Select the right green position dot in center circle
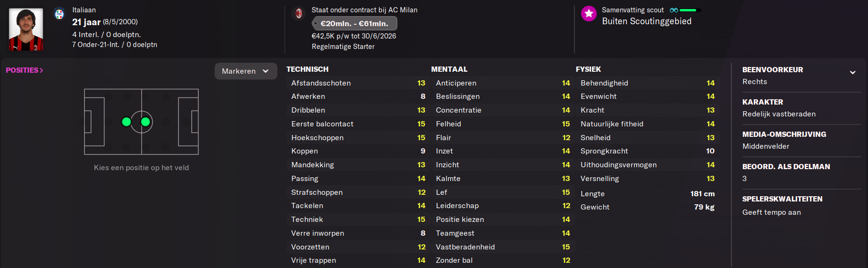 point(146,122)
